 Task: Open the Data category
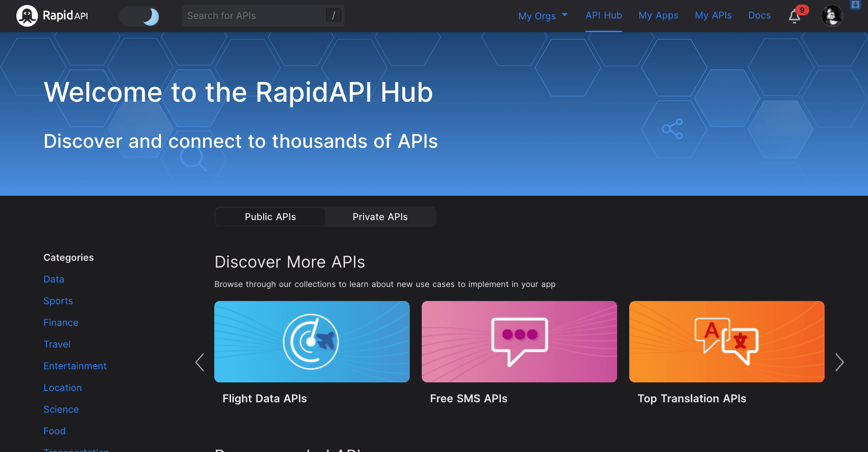click(x=54, y=279)
